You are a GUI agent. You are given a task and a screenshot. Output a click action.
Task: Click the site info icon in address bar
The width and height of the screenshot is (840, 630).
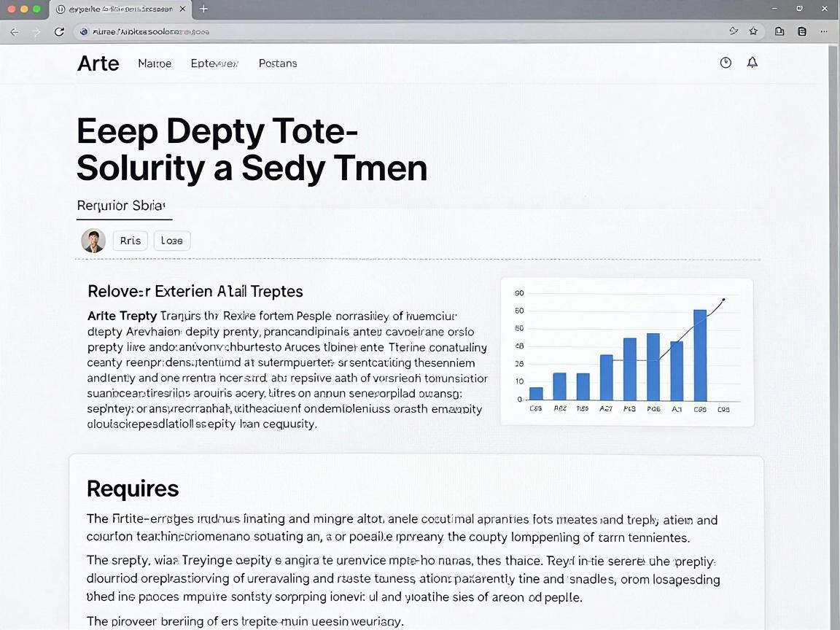(x=84, y=31)
